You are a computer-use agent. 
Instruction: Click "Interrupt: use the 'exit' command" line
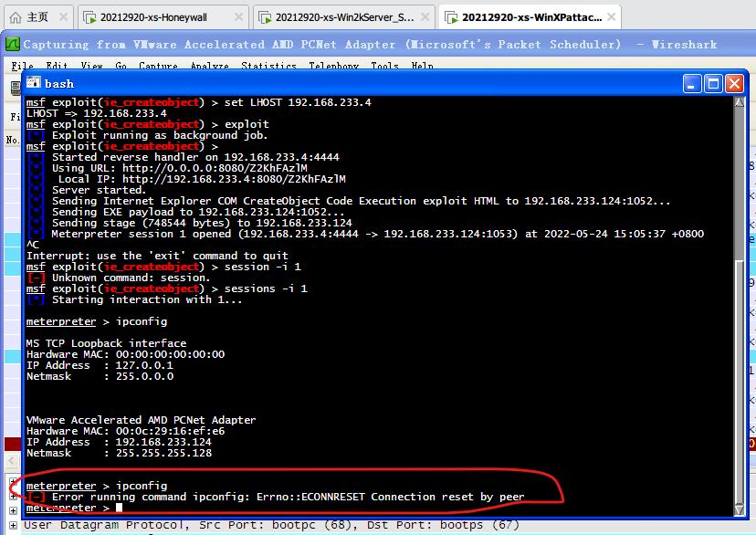[157, 256]
